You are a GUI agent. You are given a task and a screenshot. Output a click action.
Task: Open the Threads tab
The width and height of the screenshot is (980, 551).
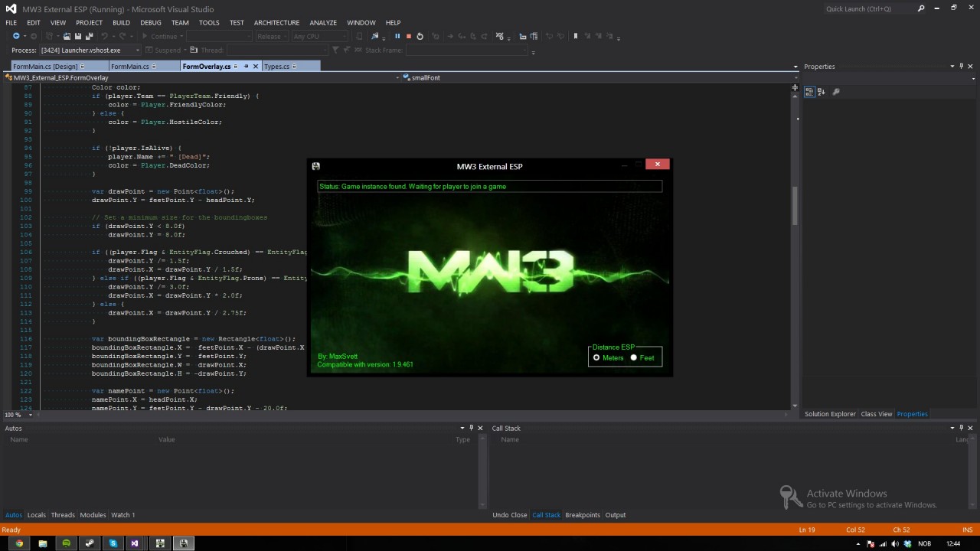(x=63, y=515)
